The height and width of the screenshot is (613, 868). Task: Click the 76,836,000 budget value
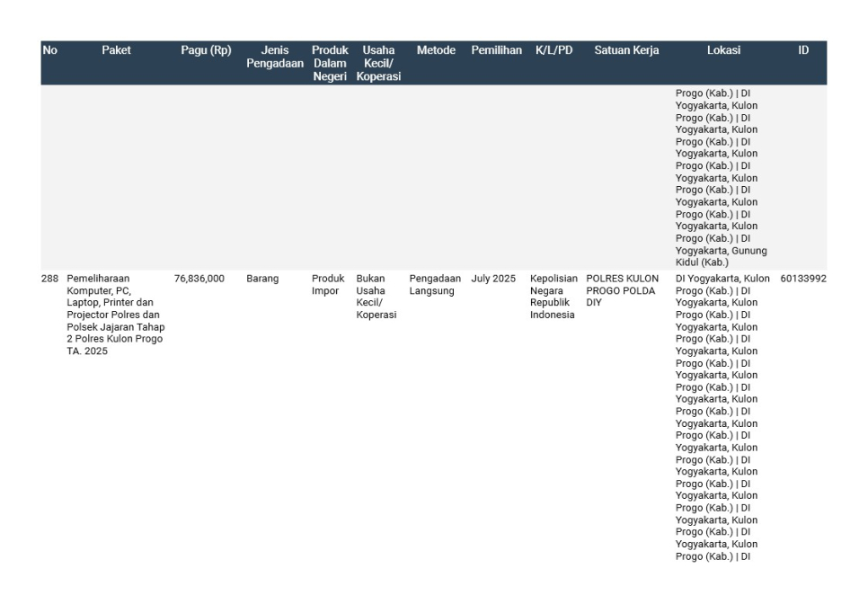pos(199,279)
